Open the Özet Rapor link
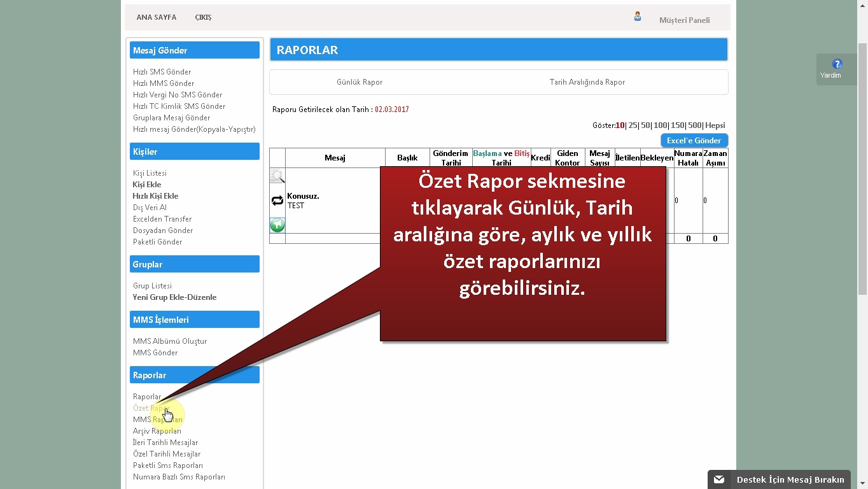This screenshot has width=868, height=489. 149,408
